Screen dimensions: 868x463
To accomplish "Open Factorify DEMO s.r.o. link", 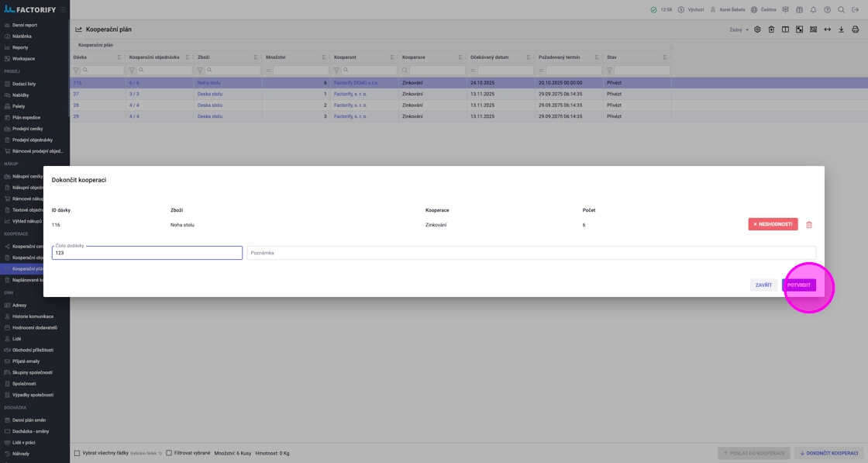I will [x=356, y=82].
